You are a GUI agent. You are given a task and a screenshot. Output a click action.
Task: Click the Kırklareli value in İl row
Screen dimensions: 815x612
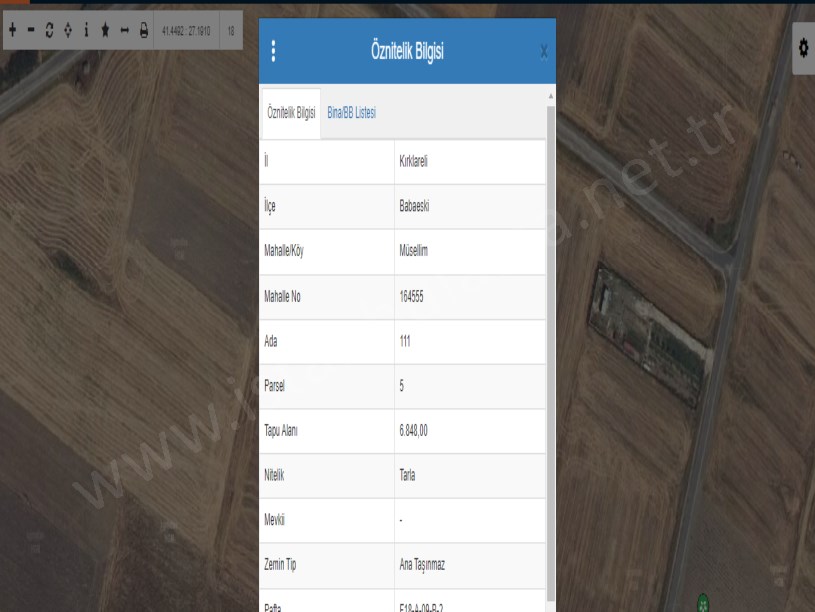(x=413, y=161)
